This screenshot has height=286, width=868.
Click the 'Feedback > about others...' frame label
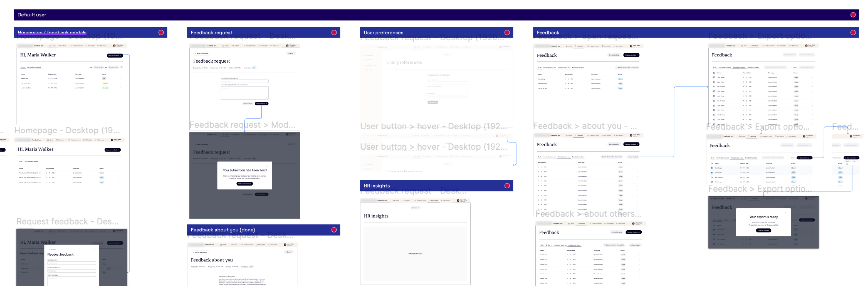point(588,214)
